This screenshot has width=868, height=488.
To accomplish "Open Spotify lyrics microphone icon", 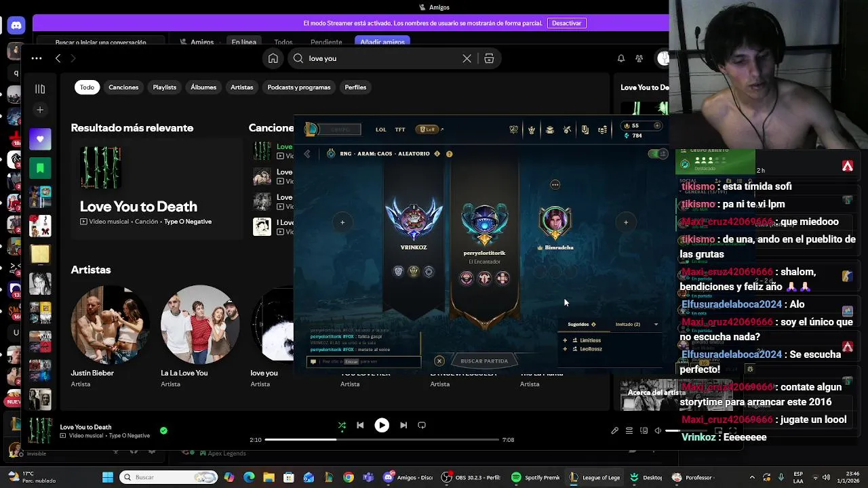I will [x=614, y=431].
